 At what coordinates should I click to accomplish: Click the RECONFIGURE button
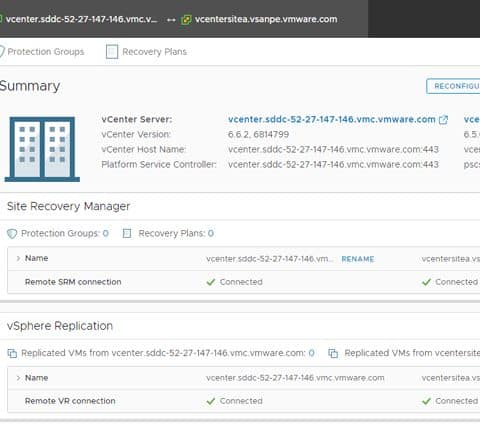coord(454,86)
